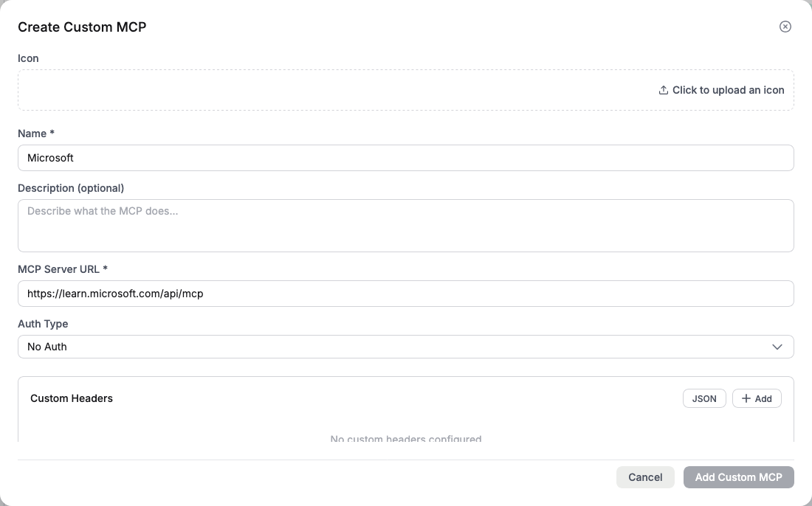Viewport: 812px width, 506px height.
Task: Click the 'Icon' label
Action: [x=28, y=58]
